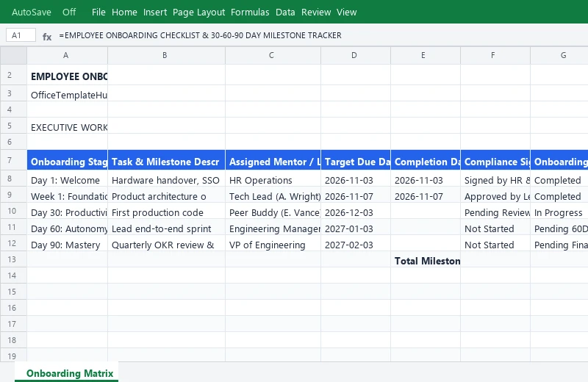Select row 19 header
Screen dimensions: 588x382
point(13,356)
